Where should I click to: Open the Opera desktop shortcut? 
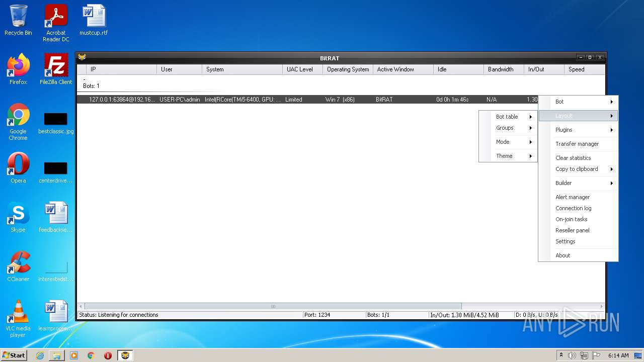point(18,168)
